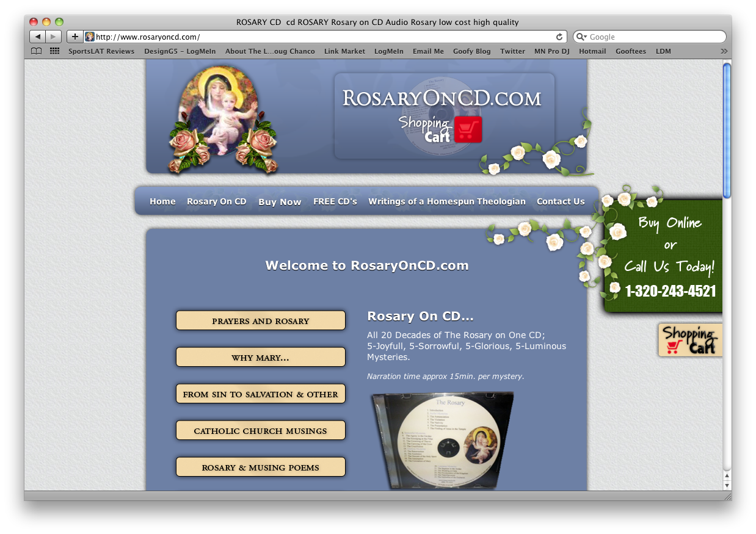Click the Contact Us link
Screen dimensions: 756x534
[560, 201]
